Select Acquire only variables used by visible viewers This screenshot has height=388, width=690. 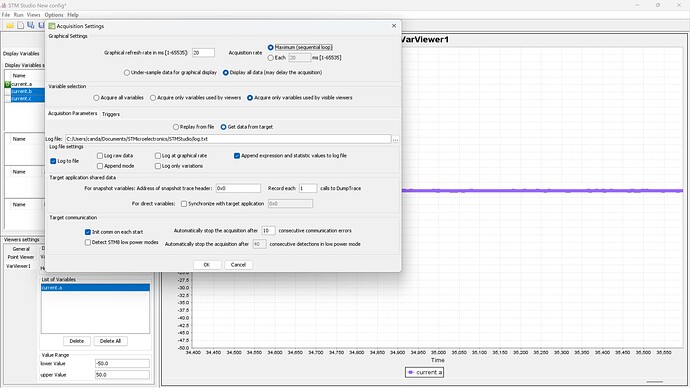pos(250,98)
